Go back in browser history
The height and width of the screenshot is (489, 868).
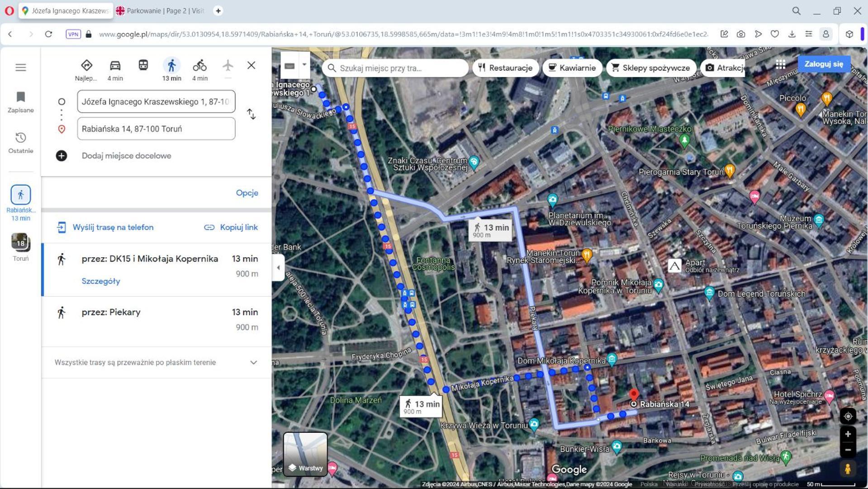click(x=10, y=34)
